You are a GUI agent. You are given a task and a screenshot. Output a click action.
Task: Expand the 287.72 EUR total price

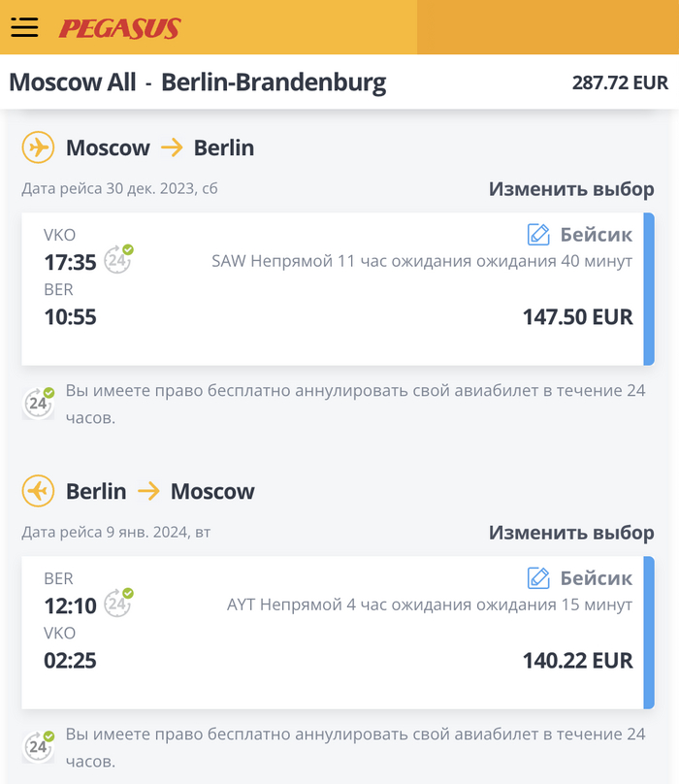click(x=620, y=82)
